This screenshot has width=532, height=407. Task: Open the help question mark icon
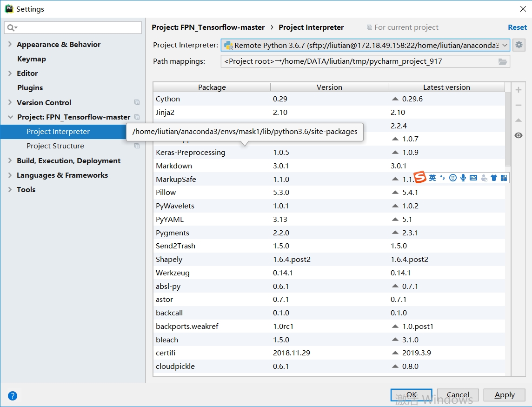13,396
